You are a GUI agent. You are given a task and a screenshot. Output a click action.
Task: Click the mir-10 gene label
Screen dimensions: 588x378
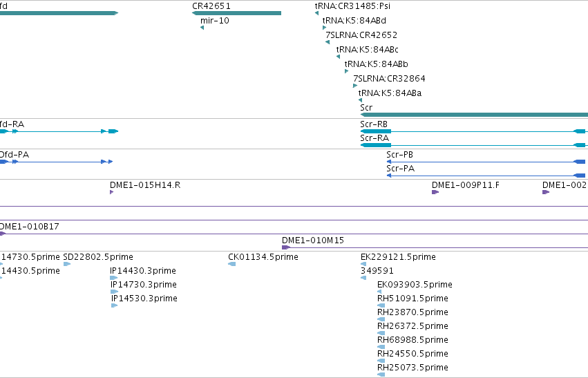(x=214, y=21)
